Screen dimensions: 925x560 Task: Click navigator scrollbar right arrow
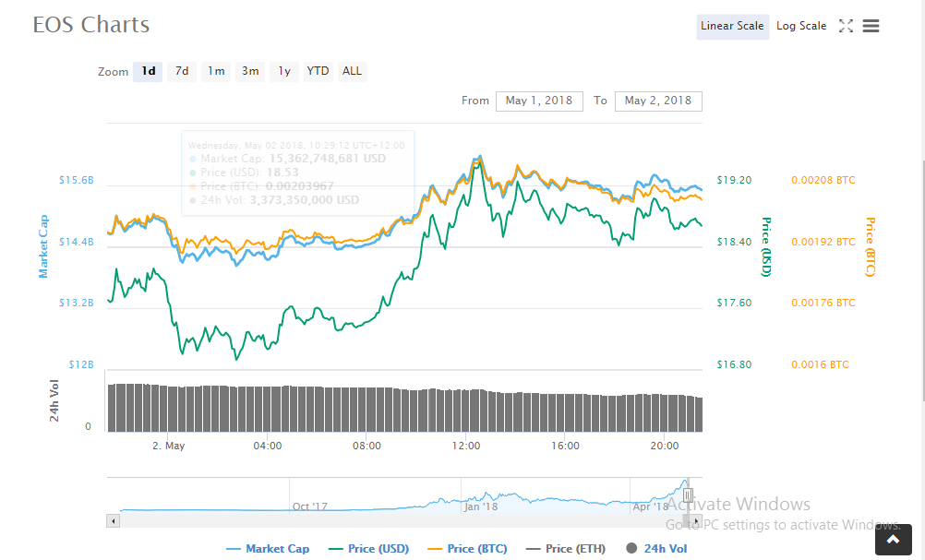pyautogui.click(x=696, y=521)
